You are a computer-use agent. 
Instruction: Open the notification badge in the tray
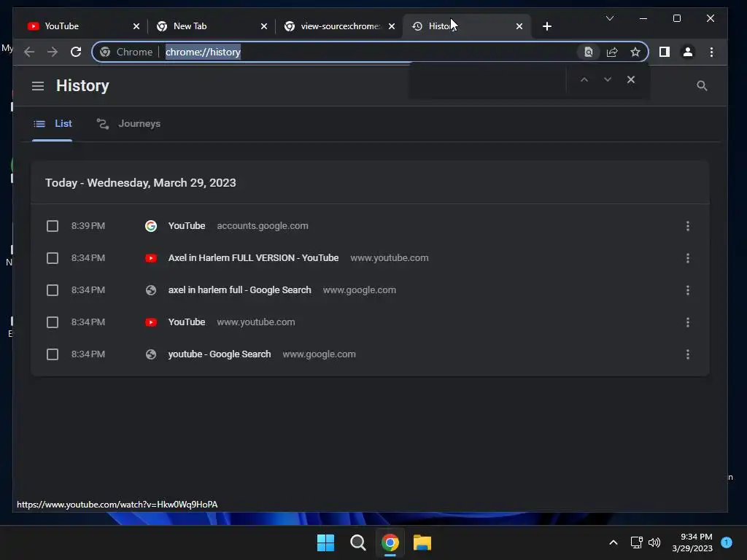726,542
